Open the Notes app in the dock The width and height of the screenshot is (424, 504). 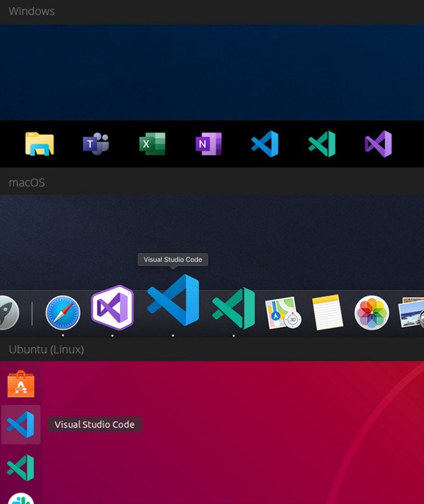(328, 313)
